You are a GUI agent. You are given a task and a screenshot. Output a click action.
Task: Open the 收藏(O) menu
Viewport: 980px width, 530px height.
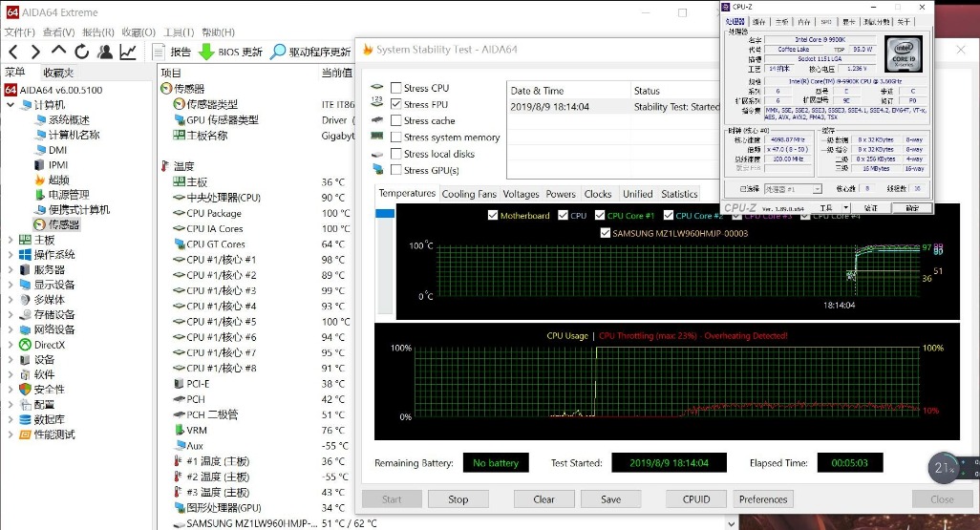click(x=138, y=32)
